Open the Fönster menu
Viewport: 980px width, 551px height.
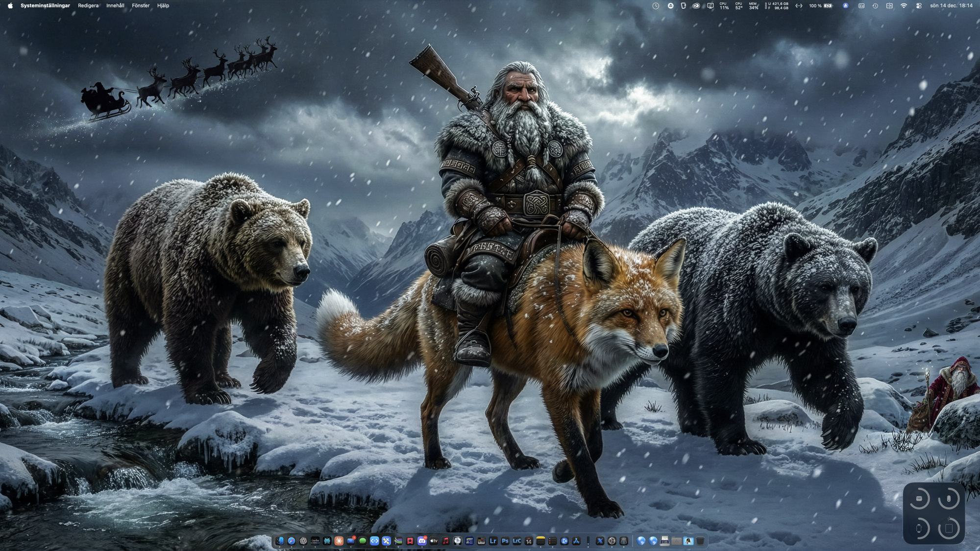point(141,6)
